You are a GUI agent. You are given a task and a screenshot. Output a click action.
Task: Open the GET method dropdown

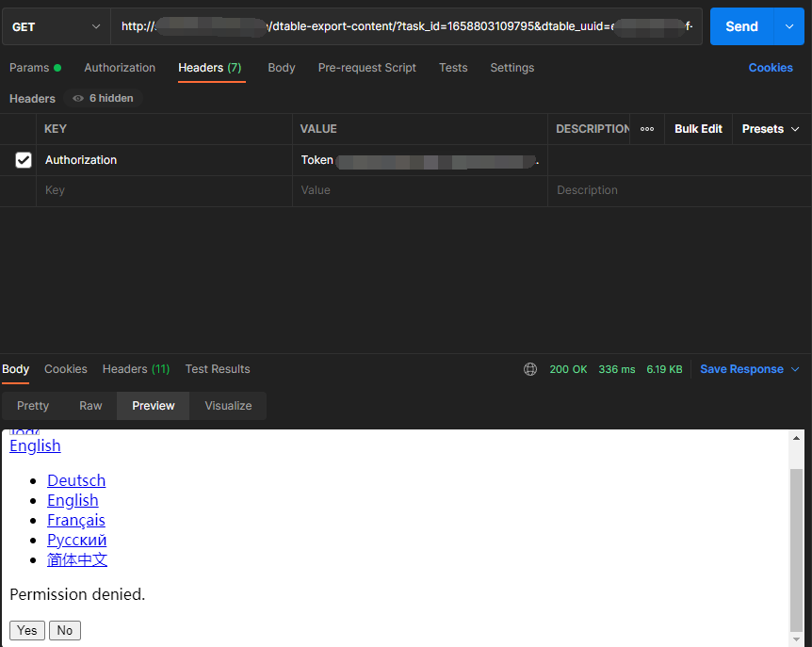[x=56, y=26]
